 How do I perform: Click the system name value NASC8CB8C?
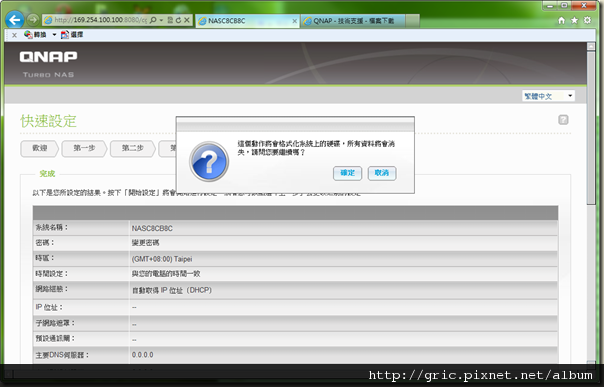pyautogui.click(x=152, y=228)
